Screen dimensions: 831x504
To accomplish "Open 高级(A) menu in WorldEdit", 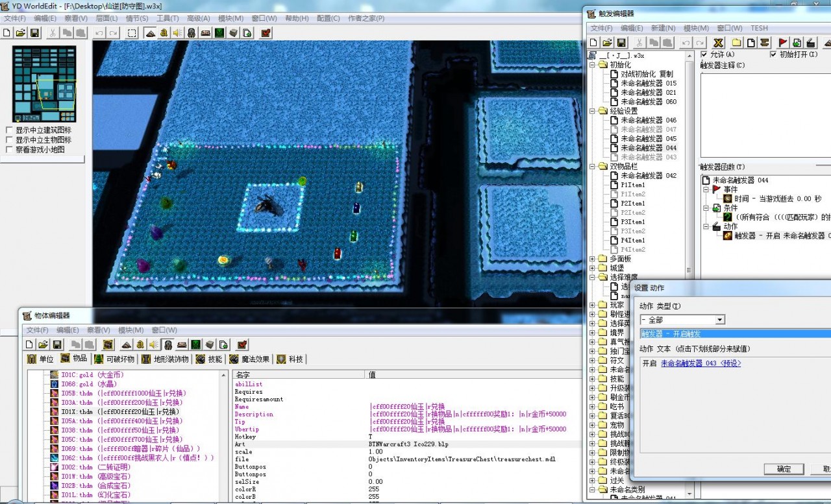I will click(x=198, y=18).
